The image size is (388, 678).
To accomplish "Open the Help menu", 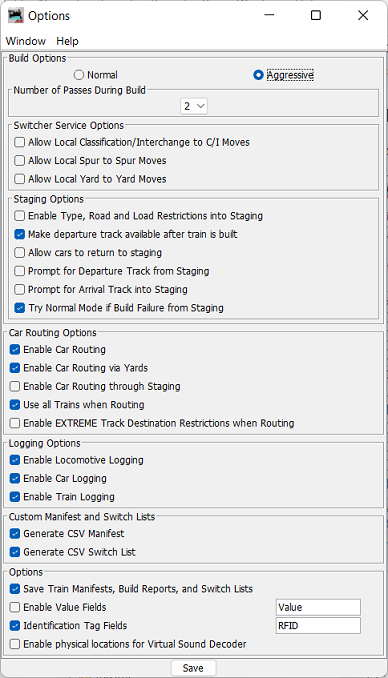I will pos(67,41).
